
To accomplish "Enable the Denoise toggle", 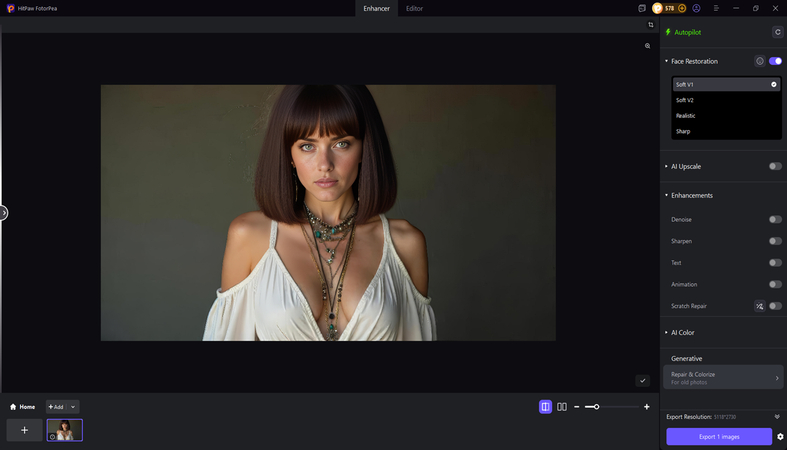I will 775,219.
